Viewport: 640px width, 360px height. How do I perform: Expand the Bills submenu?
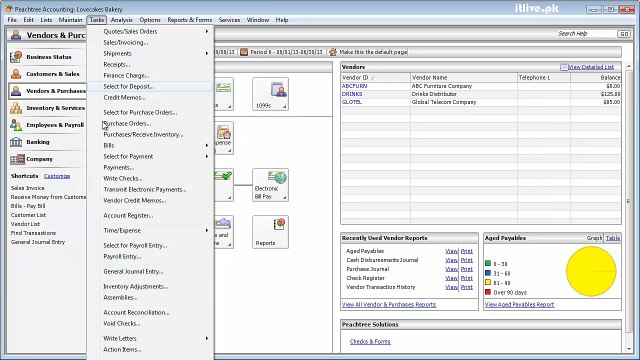[x=207, y=145]
